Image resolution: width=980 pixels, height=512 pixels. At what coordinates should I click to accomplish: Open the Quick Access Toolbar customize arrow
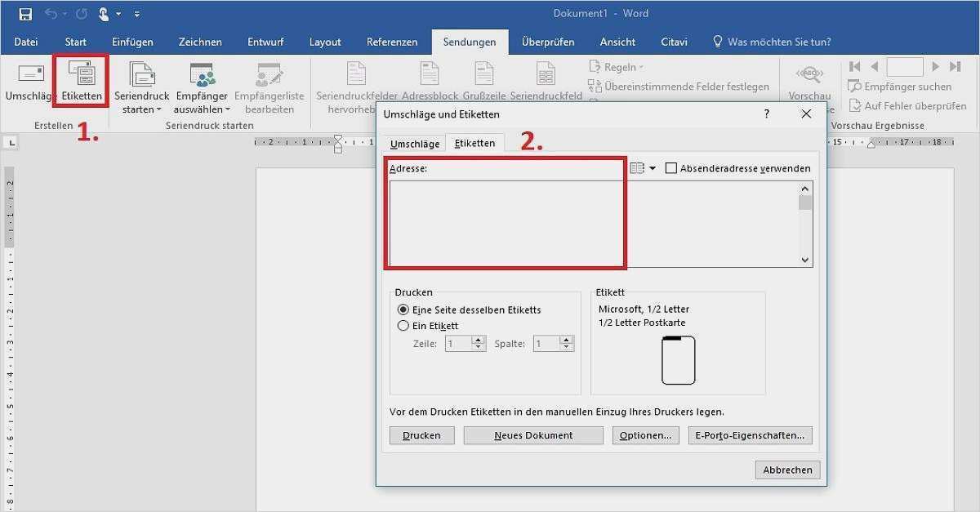[136, 14]
